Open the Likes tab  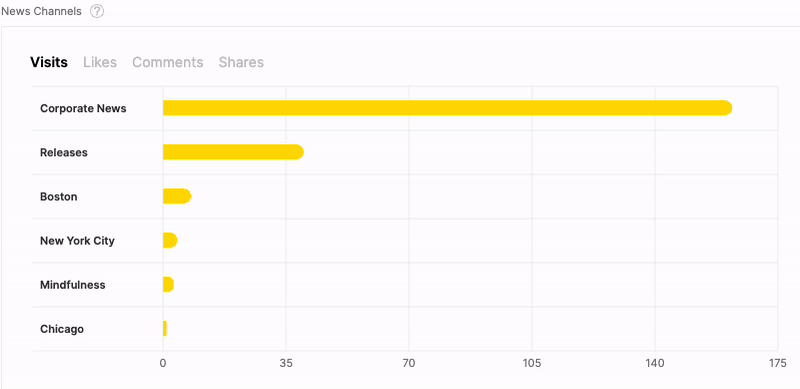click(100, 62)
